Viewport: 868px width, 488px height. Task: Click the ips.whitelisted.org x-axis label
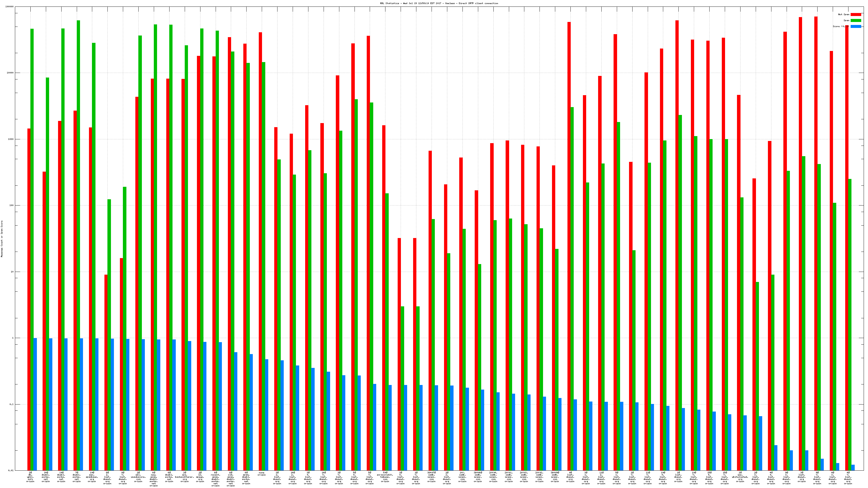tap(740, 477)
